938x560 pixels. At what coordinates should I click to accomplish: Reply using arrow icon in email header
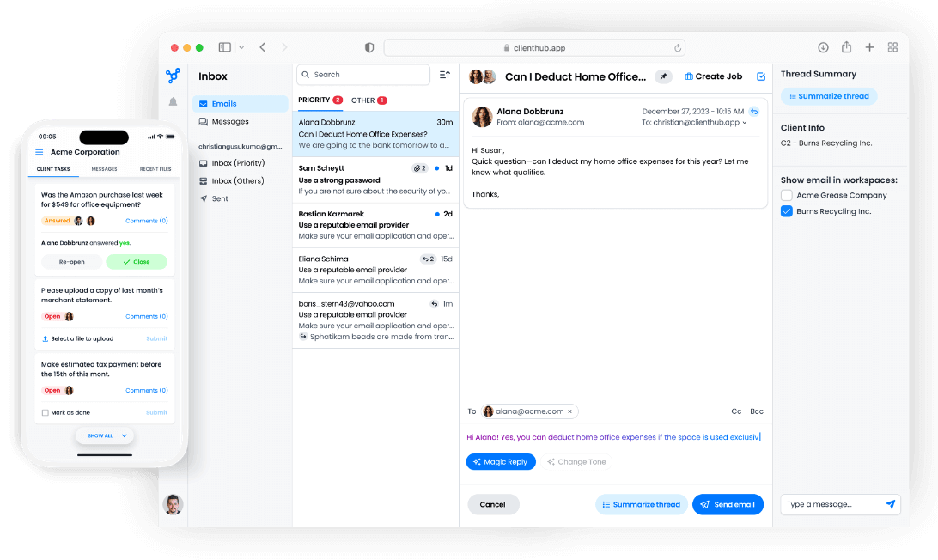[x=754, y=112]
